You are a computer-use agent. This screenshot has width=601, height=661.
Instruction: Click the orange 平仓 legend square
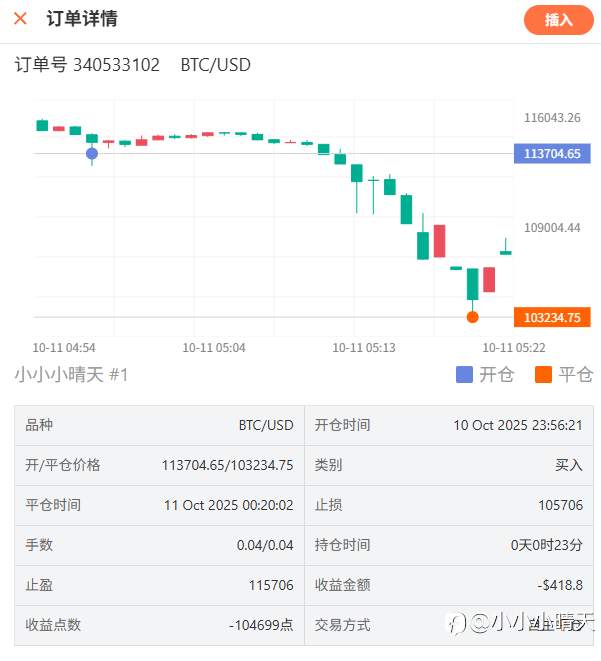[543, 375]
